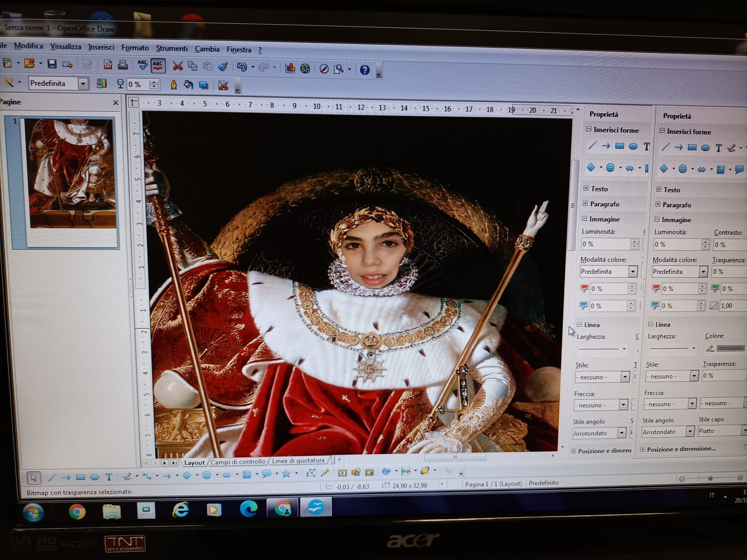Click the Open file folder icon
The height and width of the screenshot is (560, 747).
29,63
